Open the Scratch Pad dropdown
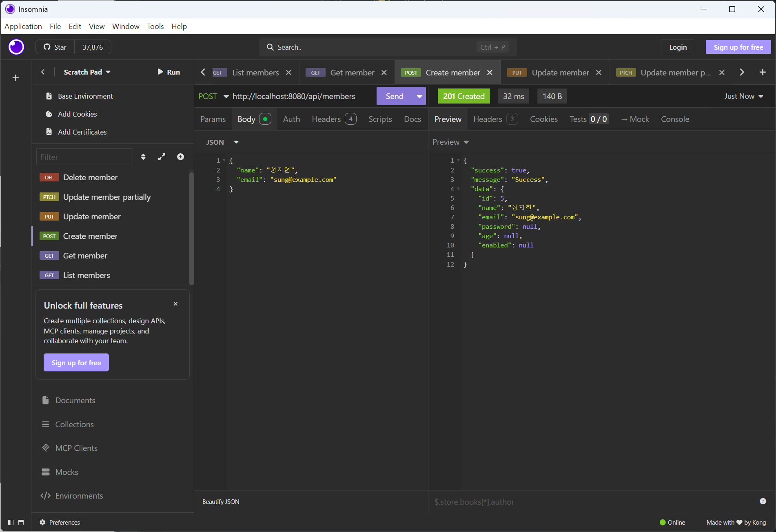 click(x=87, y=72)
